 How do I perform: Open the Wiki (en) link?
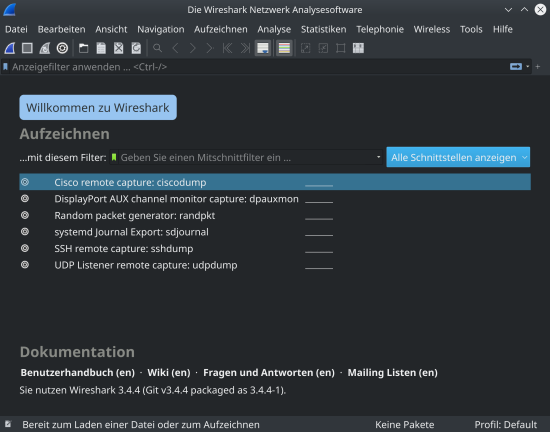coord(169,372)
